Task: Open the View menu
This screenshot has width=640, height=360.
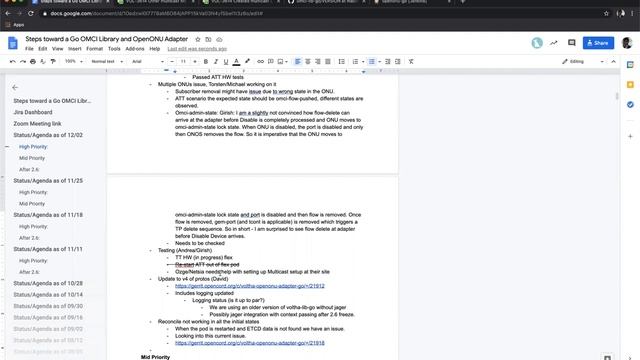Action: coord(58,49)
